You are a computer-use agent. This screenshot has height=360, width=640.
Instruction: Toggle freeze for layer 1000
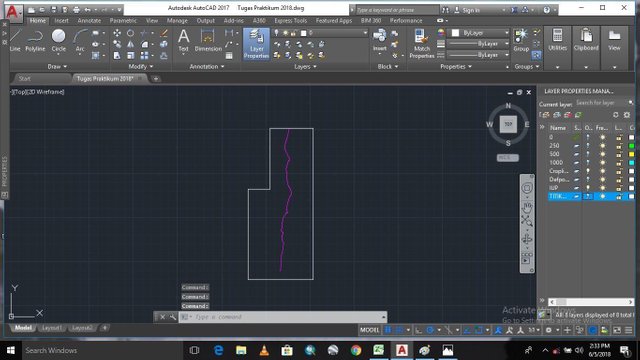pos(602,163)
